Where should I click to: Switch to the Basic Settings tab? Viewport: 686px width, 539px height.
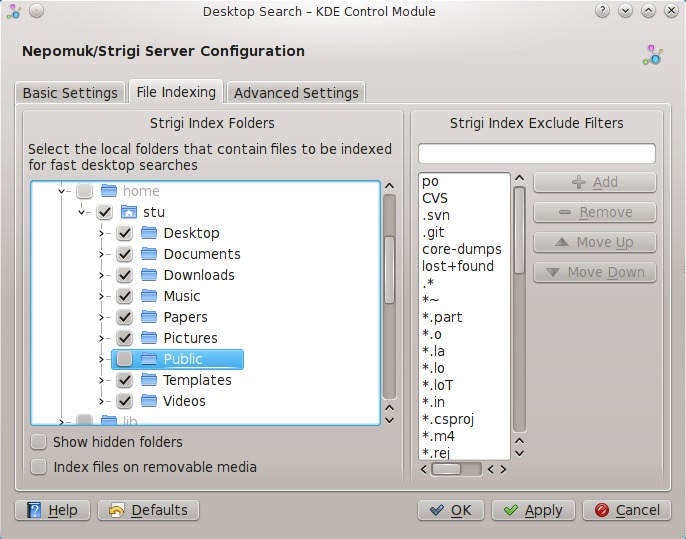70,93
